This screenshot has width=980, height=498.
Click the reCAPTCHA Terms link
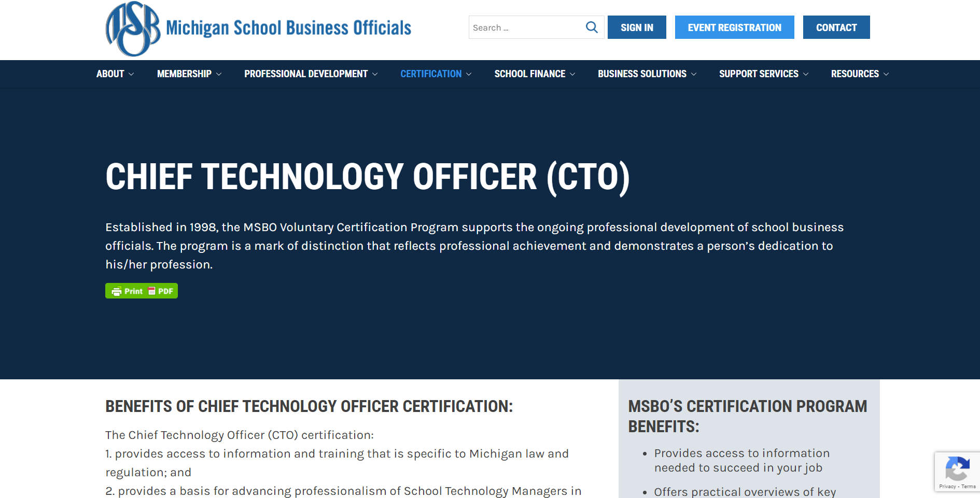pyautogui.click(x=968, y=487)
